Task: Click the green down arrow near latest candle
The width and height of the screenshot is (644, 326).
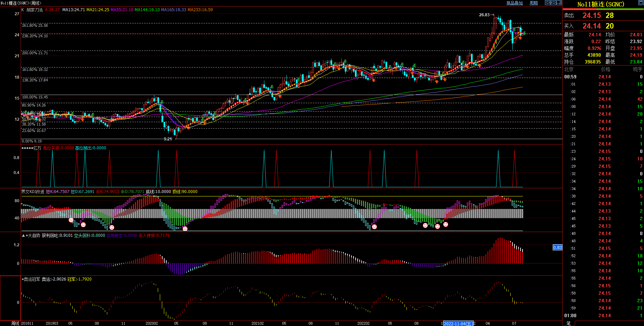Action: (x=524, y=33)
